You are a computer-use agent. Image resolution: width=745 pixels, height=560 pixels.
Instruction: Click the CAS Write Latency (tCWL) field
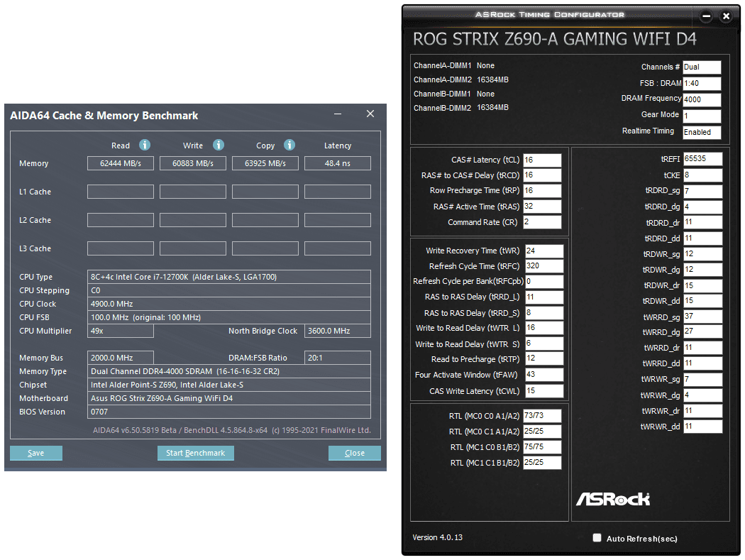click(544, 391)
